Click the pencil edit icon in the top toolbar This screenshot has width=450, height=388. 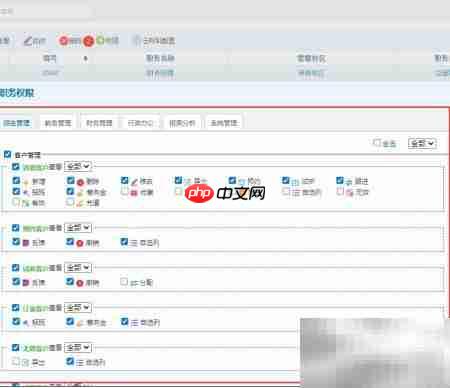[x=28, y=41]
